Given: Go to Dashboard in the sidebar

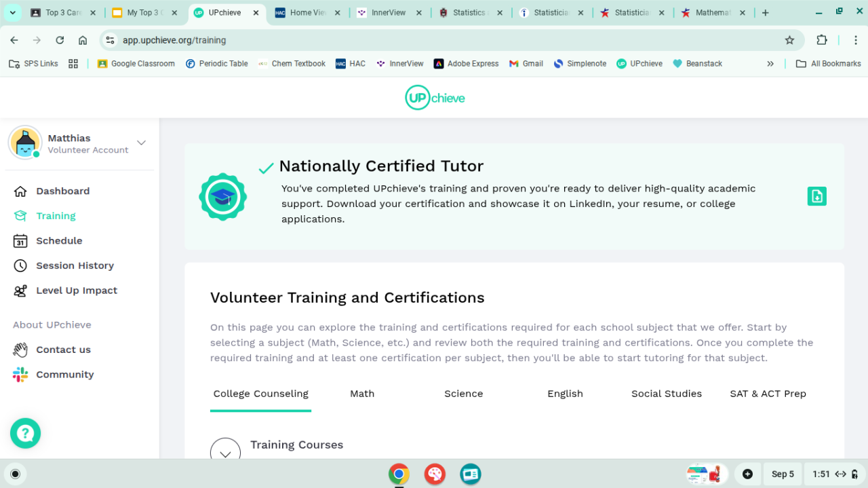Looking at the screenshot, I should (x=62, y=191).
